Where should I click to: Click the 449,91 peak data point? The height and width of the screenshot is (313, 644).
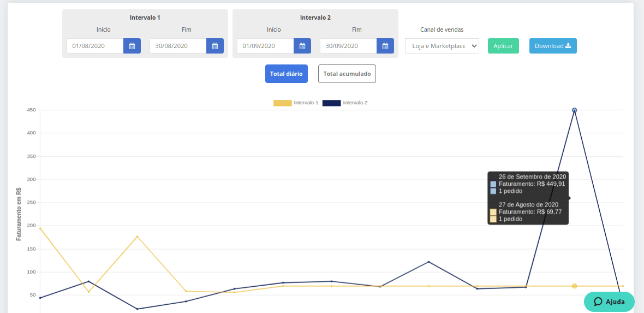[575, 110]
